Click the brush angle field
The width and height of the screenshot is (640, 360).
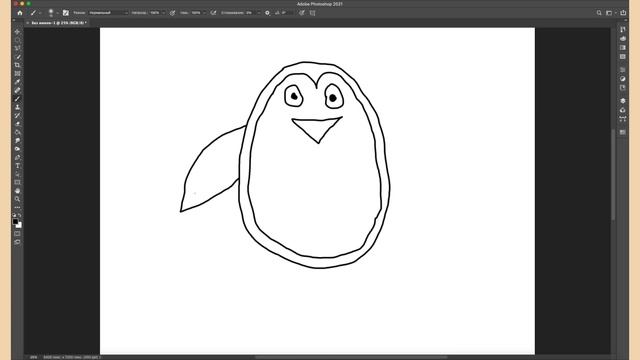[287, 13]
